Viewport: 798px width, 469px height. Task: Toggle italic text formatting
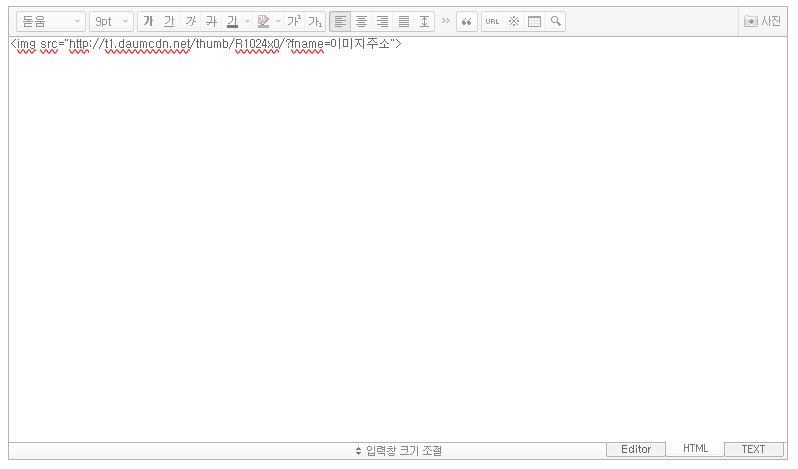click(x=190, y=21)
